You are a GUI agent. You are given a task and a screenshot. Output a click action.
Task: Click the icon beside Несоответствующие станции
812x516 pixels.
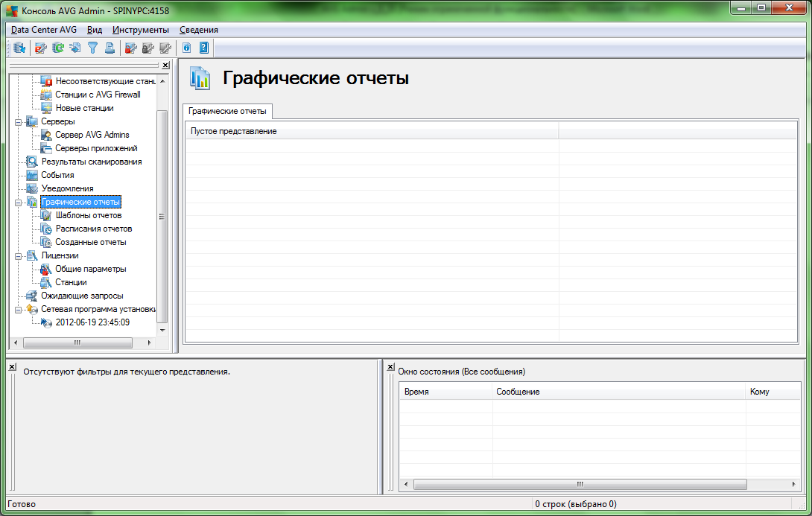click(x=47, y=81)
